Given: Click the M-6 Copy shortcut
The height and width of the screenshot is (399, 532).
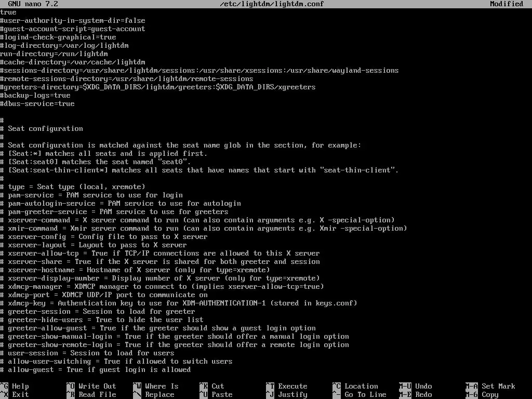Looking at the screenshot, I should (x=482, y=395).
